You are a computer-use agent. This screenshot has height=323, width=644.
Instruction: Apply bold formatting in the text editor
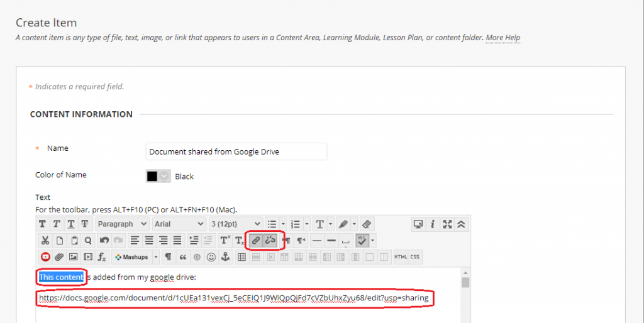click(x=42, y=224)
